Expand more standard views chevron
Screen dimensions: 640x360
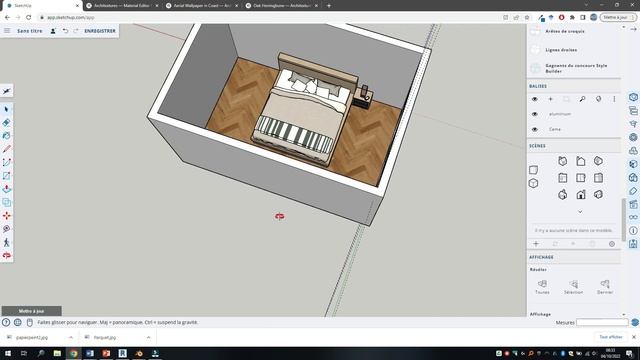[580, 212]
